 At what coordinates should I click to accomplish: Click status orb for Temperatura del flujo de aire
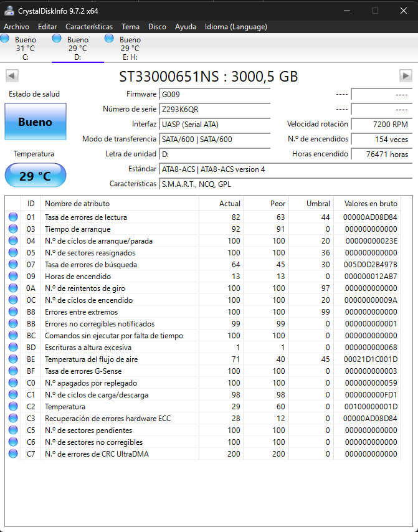pyautogui.click(x=13, y=359)
